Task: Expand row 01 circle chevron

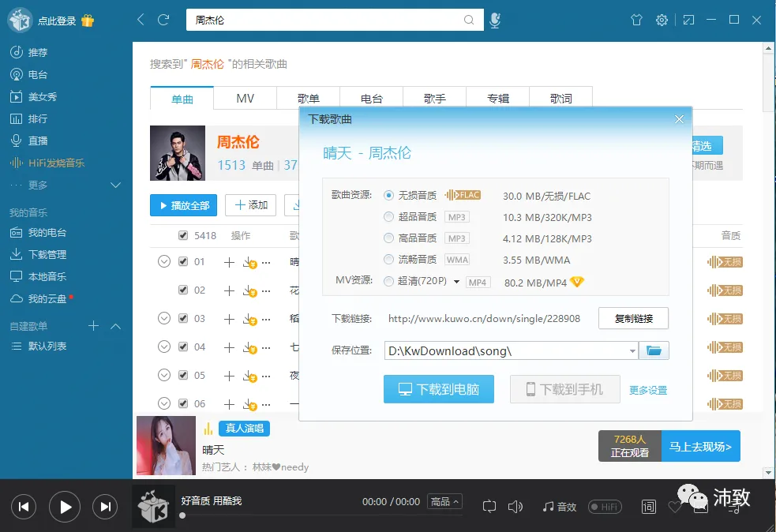Action: (164, 261)
